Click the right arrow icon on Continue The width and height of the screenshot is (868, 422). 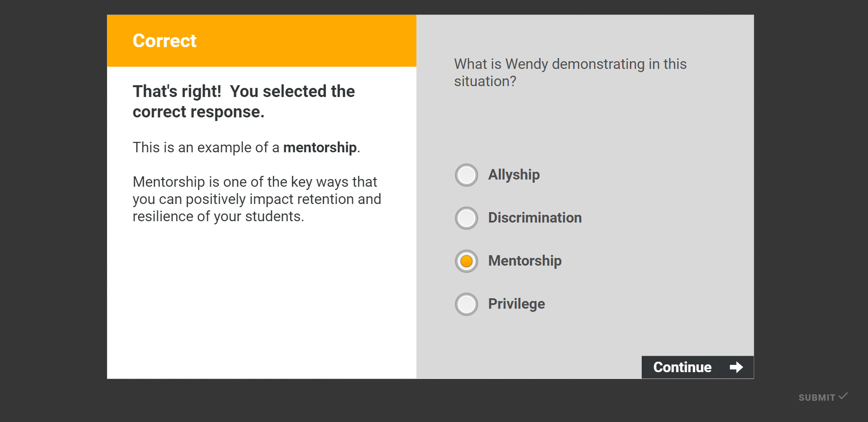pyautogui.click(x=736, y=367)
